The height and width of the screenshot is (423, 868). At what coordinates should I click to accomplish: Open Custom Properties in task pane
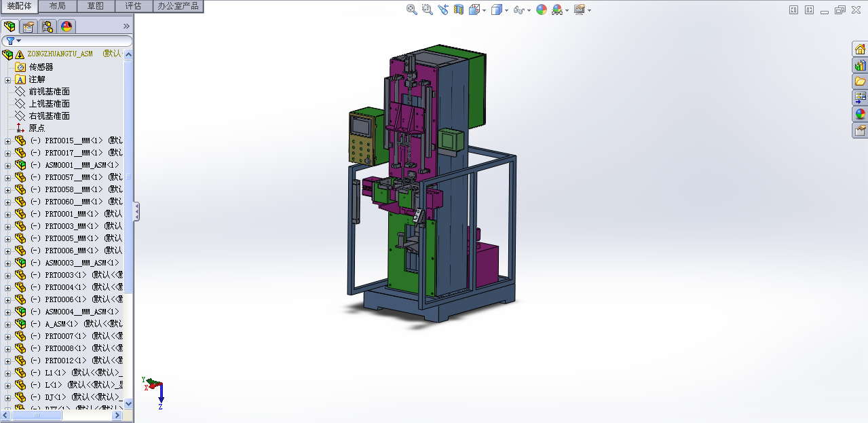pyautogui.click(x=861, y=130)
